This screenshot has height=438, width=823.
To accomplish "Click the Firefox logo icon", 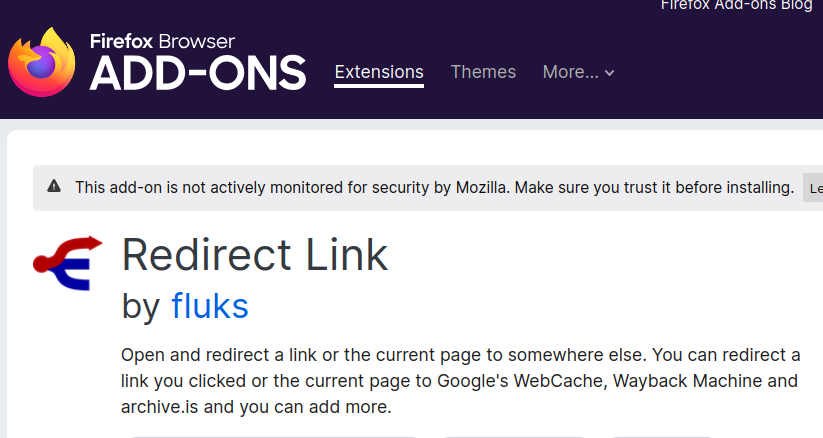I will tap(42, 63).
